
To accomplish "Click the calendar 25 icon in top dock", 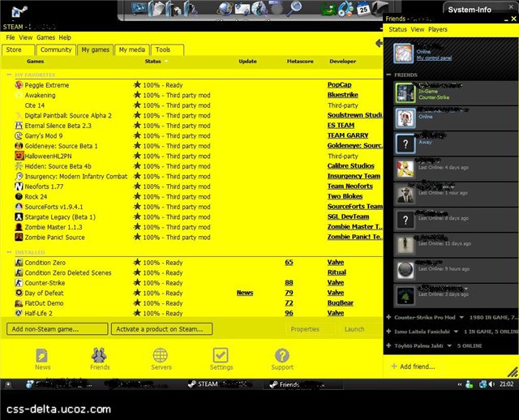I will (363, 9).
